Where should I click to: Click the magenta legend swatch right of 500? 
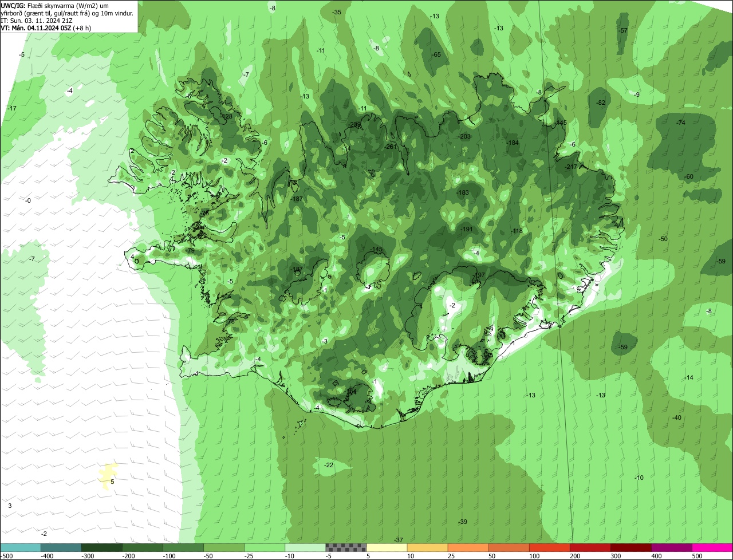(712, 547)
